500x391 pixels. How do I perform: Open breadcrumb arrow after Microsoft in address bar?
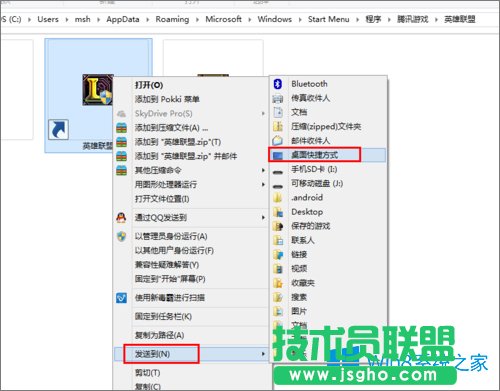tap(249, 20)
